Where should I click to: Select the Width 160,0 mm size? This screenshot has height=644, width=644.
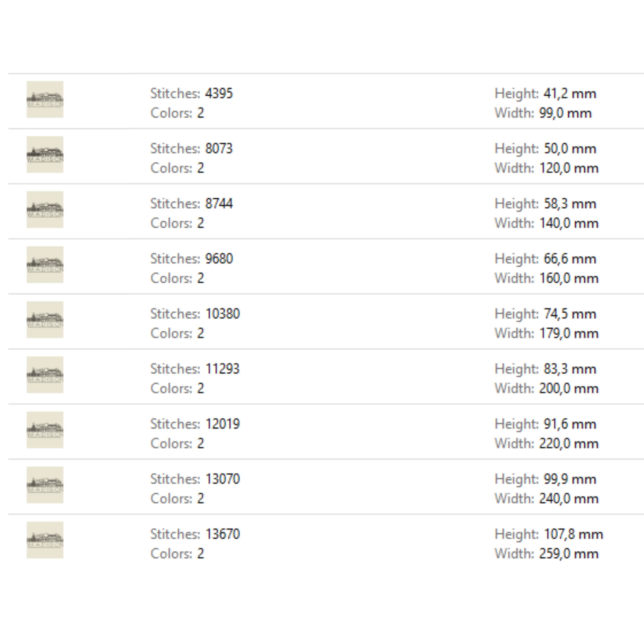point(569,278)
